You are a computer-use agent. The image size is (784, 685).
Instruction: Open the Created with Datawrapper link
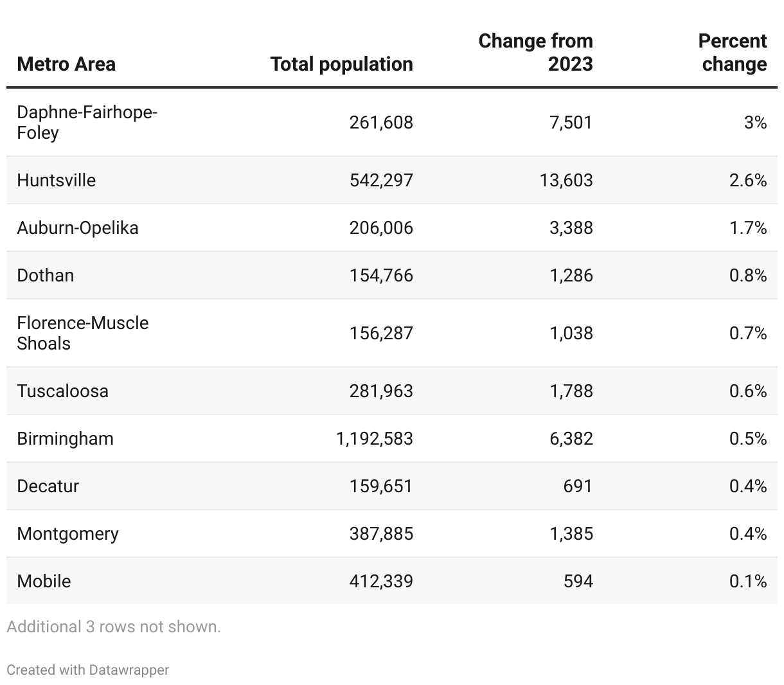coord(88,670)
